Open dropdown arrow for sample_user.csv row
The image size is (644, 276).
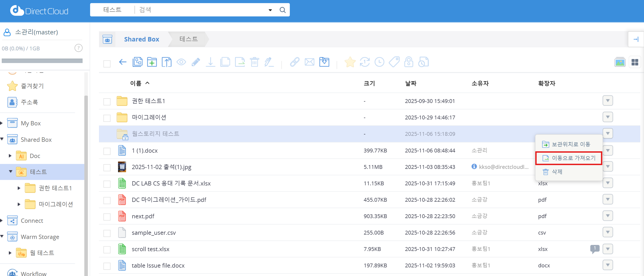(608, 232)
